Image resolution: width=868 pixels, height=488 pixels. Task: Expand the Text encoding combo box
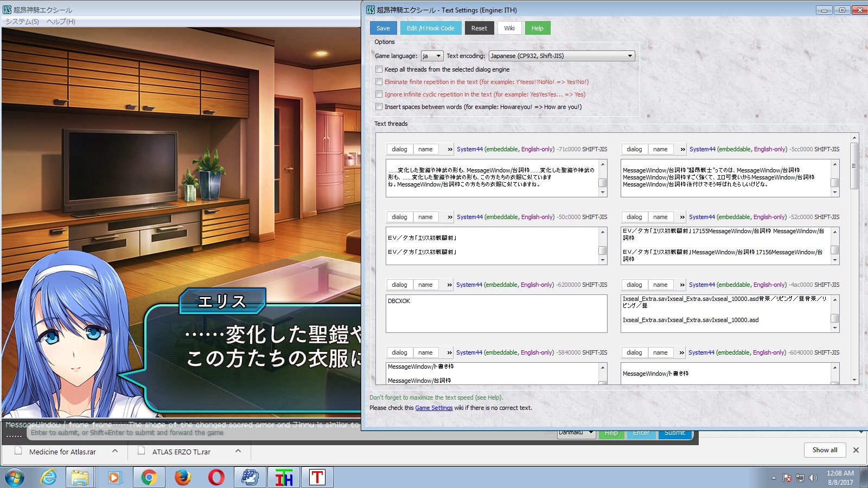click(561, 56)
